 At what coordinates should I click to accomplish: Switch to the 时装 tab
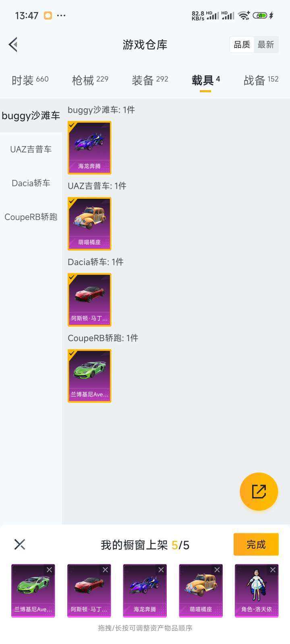tap(30, 80)
